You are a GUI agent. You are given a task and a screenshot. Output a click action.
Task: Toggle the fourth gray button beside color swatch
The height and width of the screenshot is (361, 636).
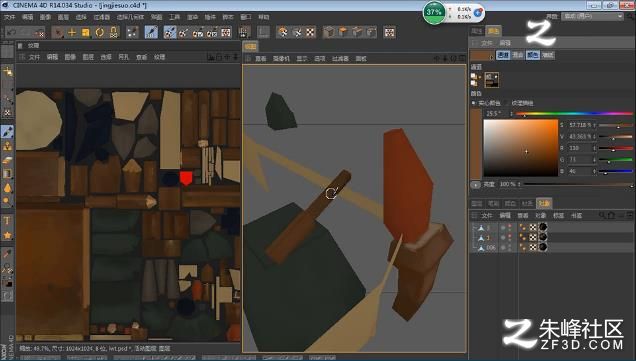548,55
